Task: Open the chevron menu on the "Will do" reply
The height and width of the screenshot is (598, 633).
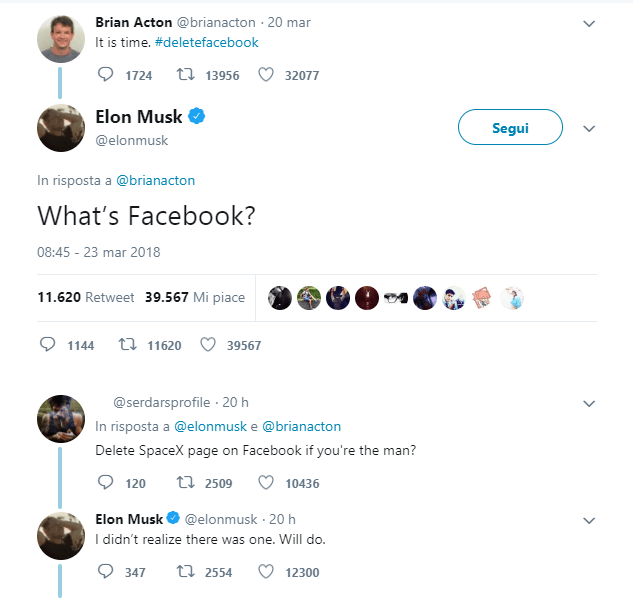Action: click(x=589, y=520)
